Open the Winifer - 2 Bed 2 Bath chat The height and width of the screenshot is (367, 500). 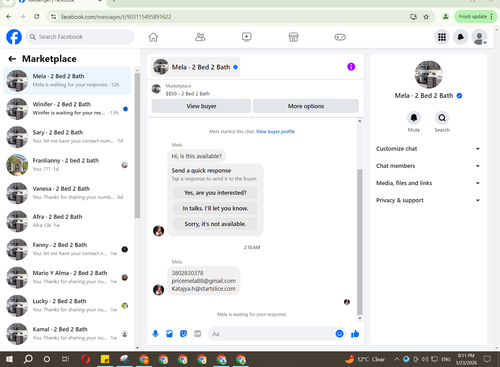67,109
